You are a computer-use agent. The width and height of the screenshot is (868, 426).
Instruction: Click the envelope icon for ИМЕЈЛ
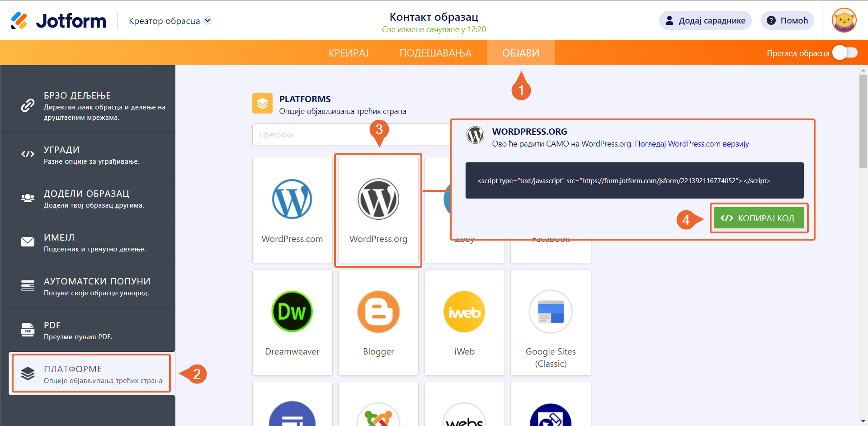28,242
